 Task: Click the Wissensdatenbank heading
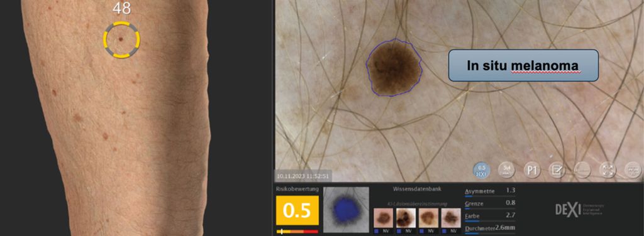point(417,190)
